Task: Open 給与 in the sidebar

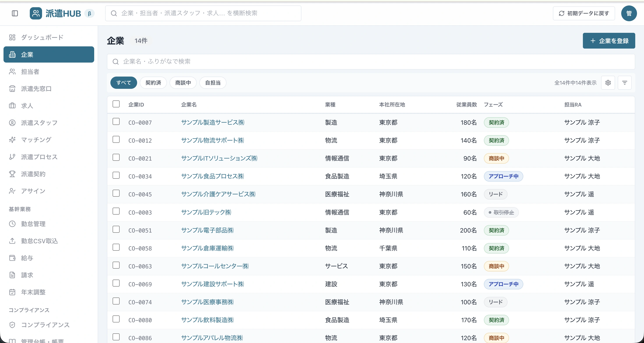Action: 49,258
